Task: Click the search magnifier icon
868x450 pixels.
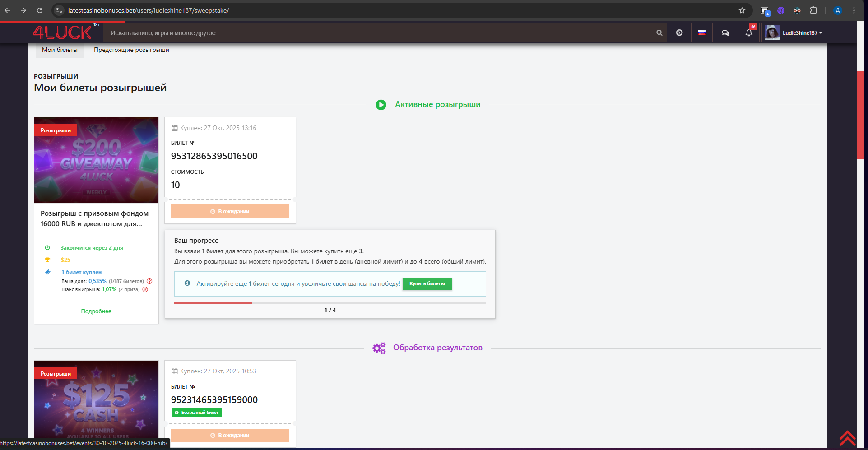Action: [x=659, y=33]
